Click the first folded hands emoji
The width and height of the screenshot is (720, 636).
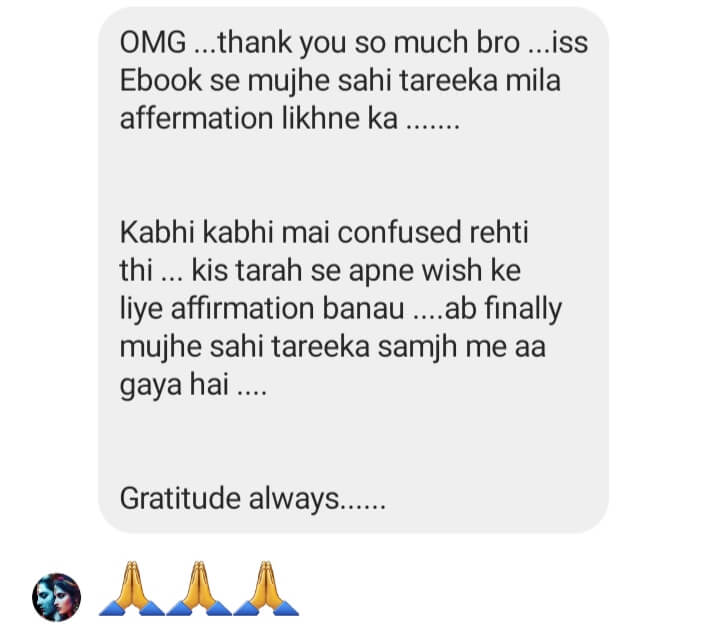click(x=132, y=588)
